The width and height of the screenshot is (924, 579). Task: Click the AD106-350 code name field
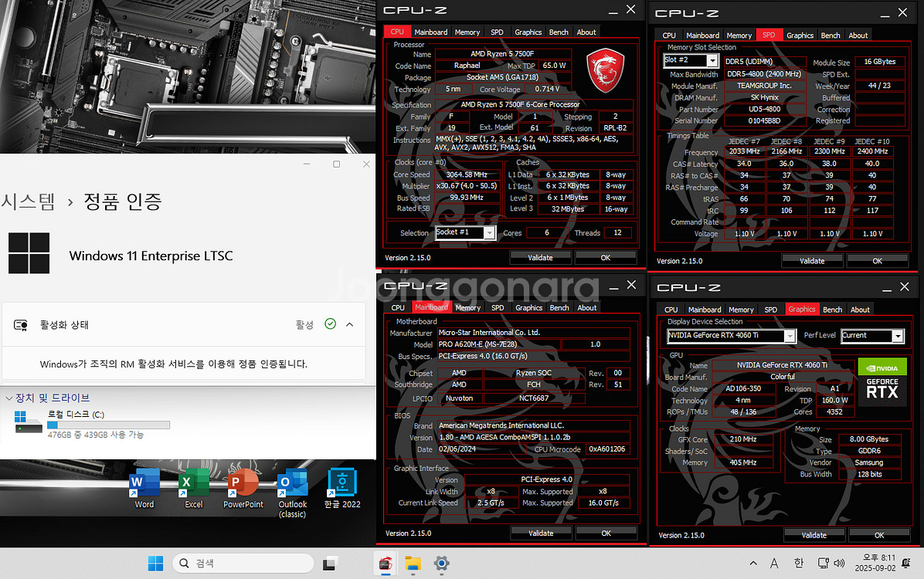click(x=743, y=389)
